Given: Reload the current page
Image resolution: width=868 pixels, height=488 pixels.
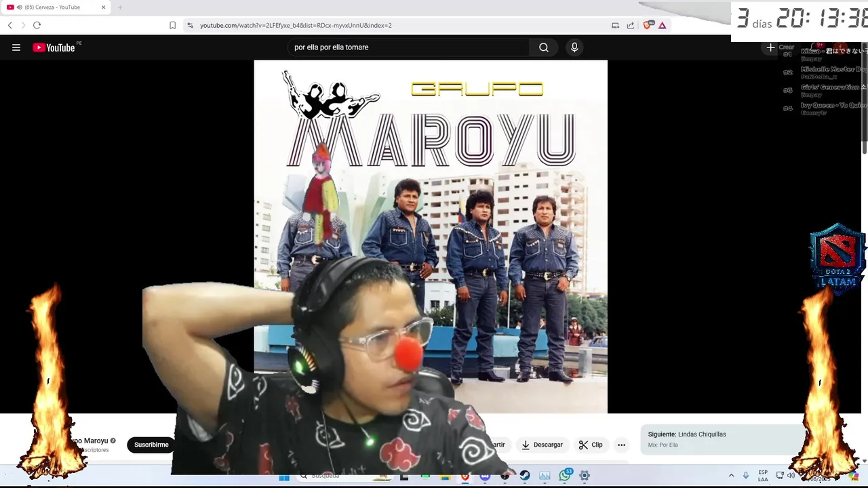Looking at the screenshot, I should [x=37, y=25].
